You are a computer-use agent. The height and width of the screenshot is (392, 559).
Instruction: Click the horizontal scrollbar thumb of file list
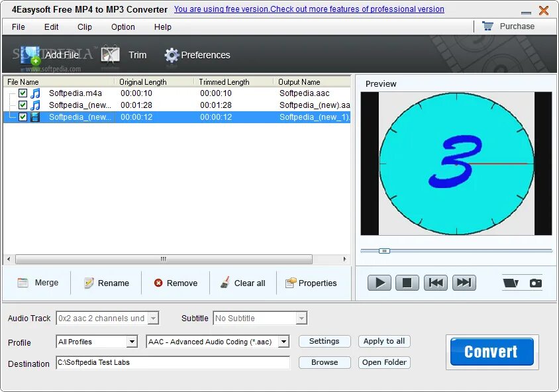pos(164,259)
